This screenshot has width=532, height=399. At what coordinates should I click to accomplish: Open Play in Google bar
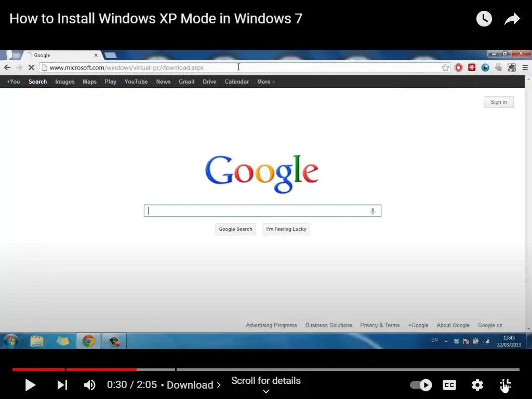(110, 82)
